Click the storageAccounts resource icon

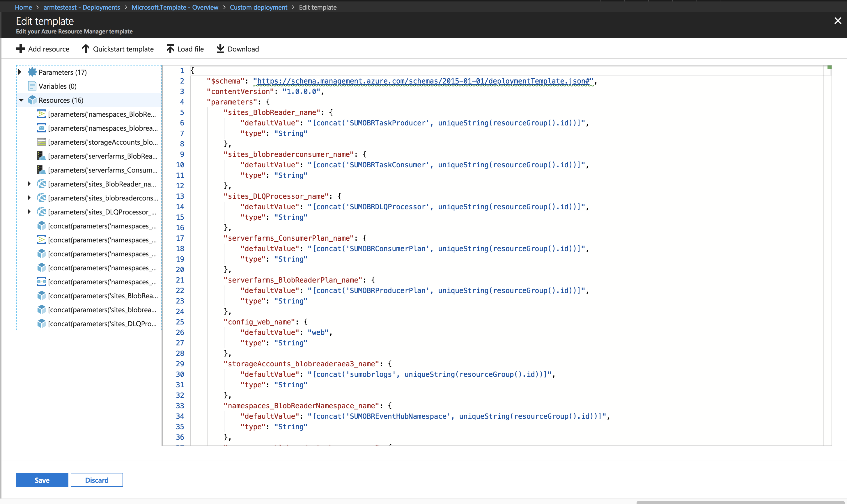pyautogui.click(x=41, y=142)
